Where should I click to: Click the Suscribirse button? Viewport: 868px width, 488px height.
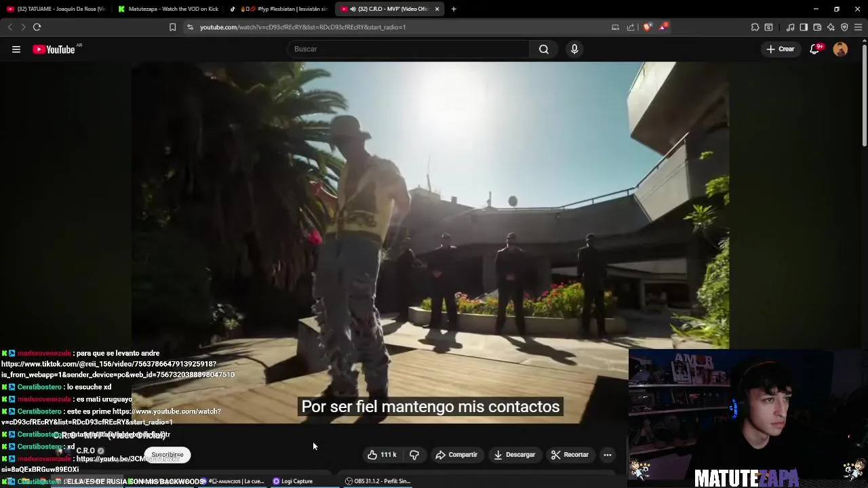pyautogui.click(x=167, y=455)
